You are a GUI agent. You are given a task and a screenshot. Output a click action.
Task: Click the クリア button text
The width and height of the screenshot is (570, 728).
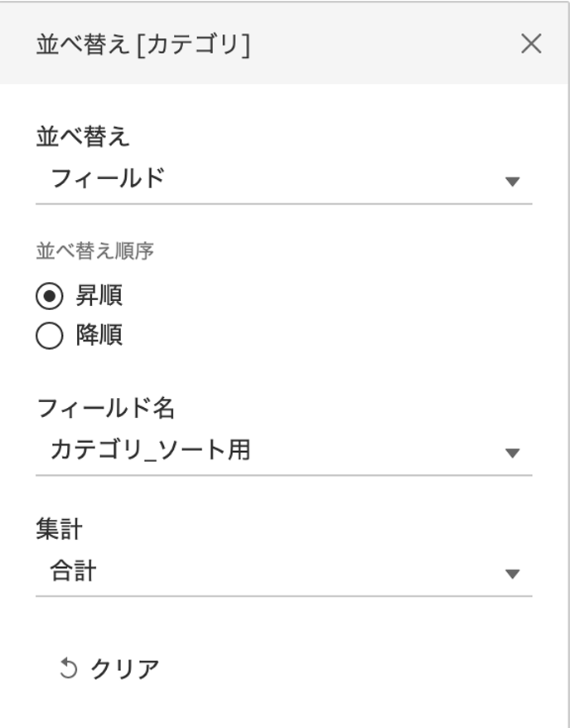click(x=124, y=668)
